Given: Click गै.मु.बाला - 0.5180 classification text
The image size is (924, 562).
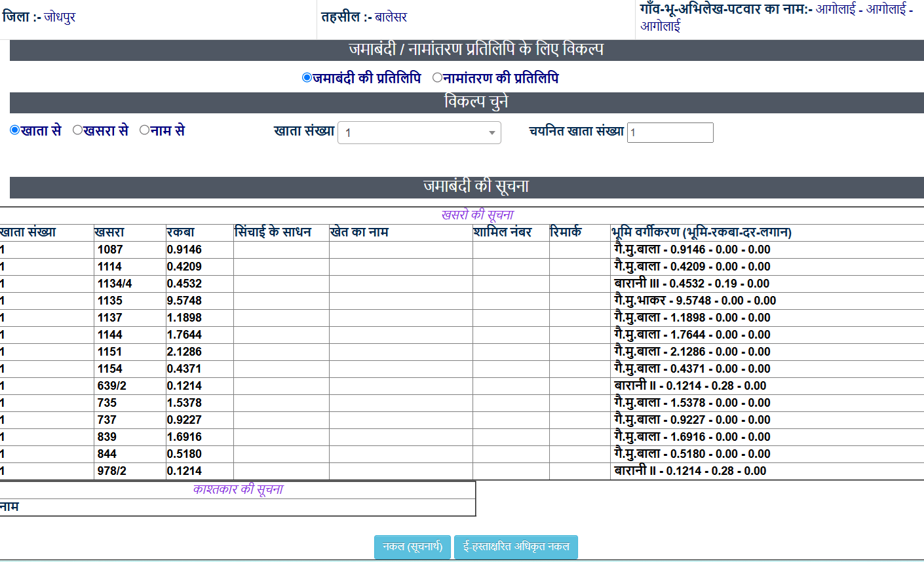Looking at the screenshot, I should pyautogui.click(x=692, y=454).
